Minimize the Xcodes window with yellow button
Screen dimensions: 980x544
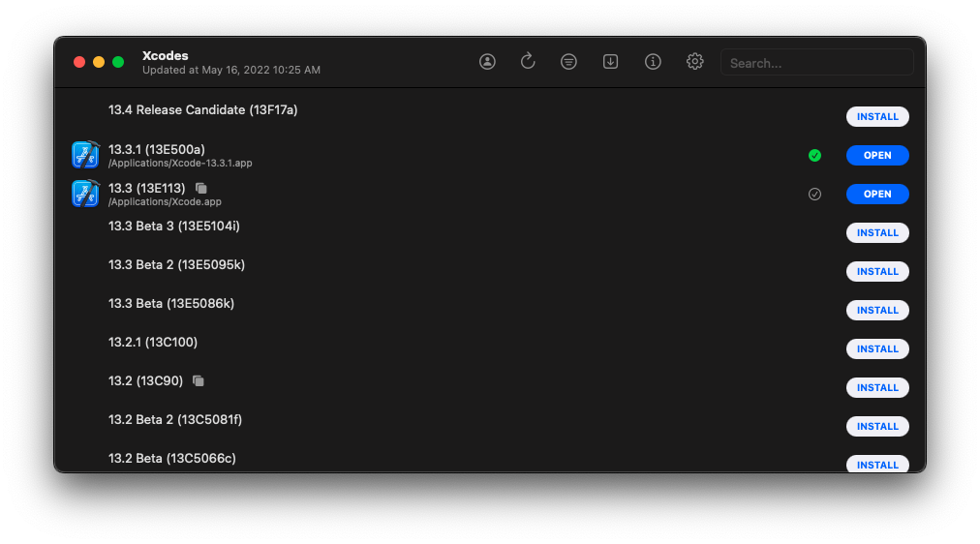pos(99,62)
